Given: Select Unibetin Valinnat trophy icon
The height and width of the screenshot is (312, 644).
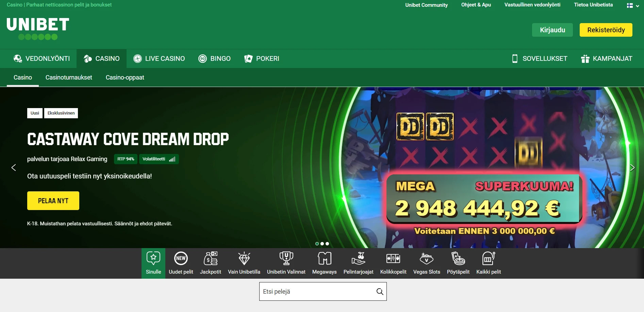Looking at the screenshot, I should click(x=286, y=258).
